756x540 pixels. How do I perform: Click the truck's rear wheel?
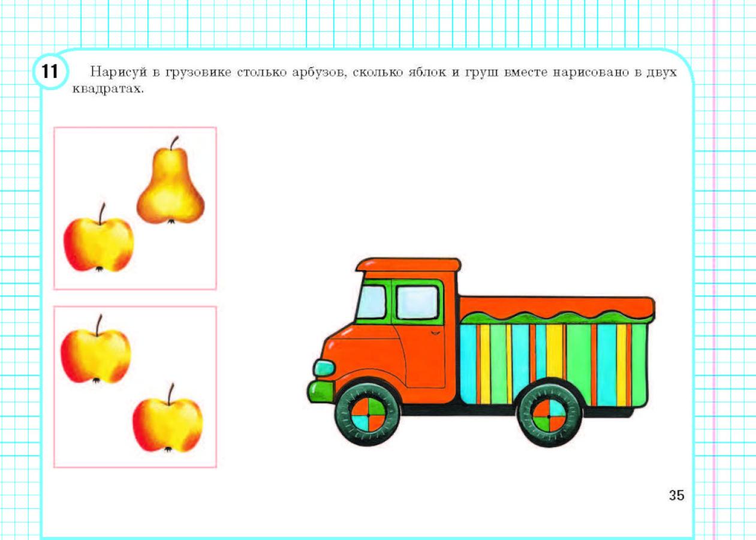pyautogui.click(x=549, y=415)
